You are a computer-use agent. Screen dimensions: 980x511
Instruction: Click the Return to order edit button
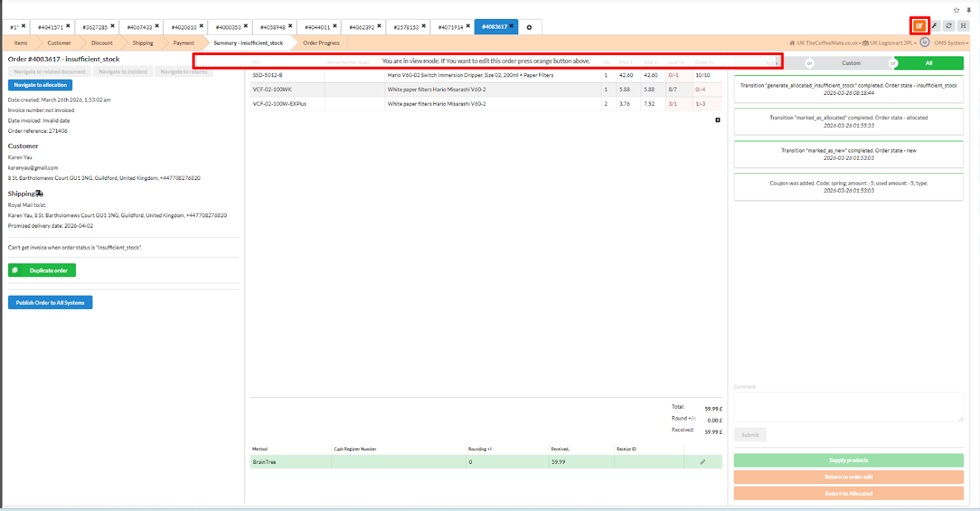(x=848, y=477)
